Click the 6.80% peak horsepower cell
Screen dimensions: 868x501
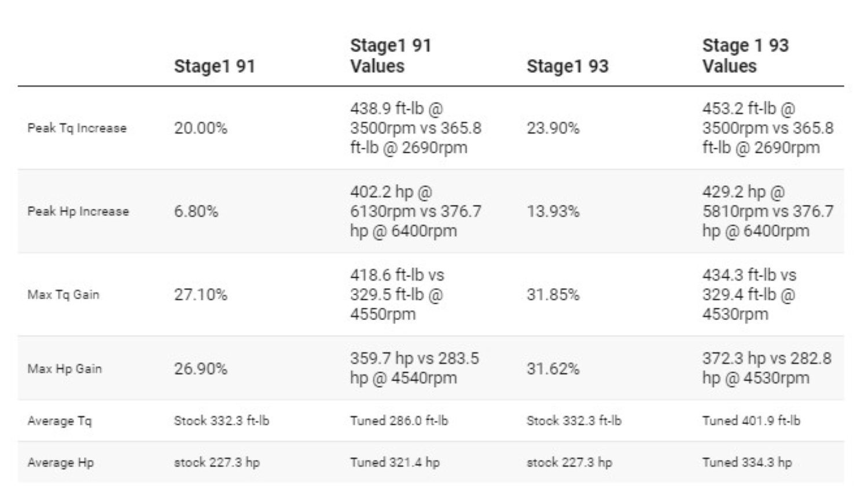(196, 211)
